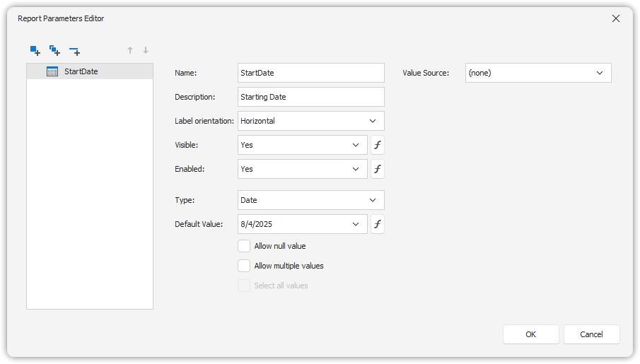The height and width of the screenshot is (364, 640).
Task: Open expression editor for Visible property
Action: click(x=378, y=145)
